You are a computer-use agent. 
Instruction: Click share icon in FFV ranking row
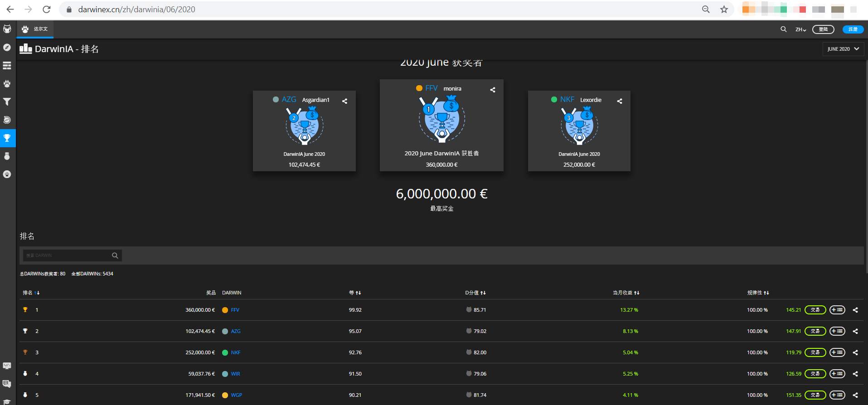point(855,310)
